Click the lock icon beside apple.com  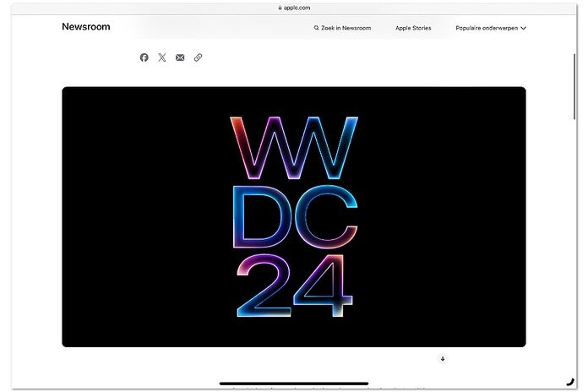tap(280, 8)
